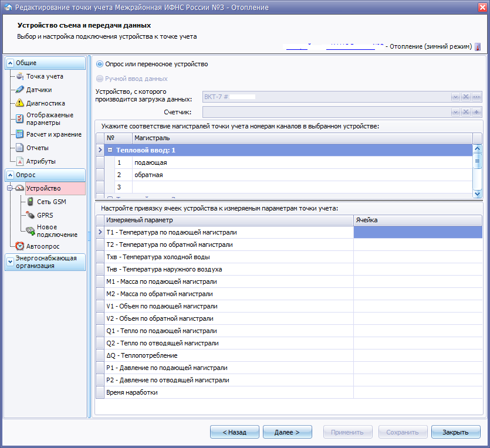The width and height of the screenshot is (490, 448).
Task: Collapse the Общие panel section
Action: pos(11,63)
